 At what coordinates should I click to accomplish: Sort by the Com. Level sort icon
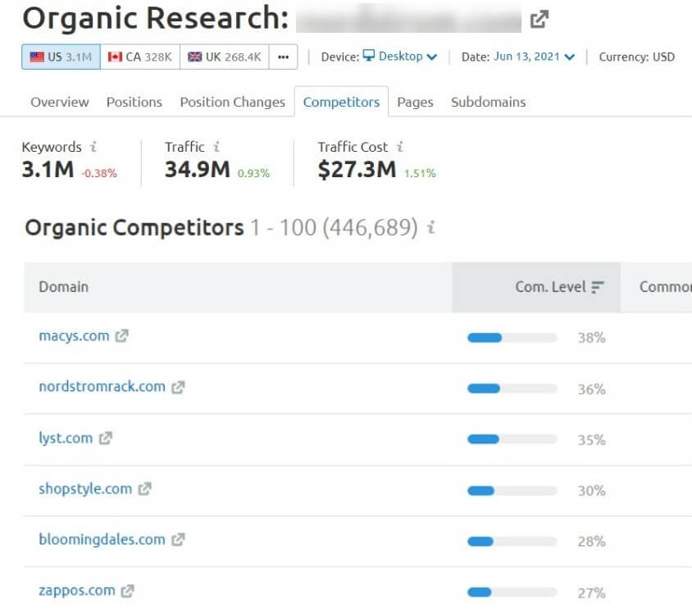click(x=598, y=287)
